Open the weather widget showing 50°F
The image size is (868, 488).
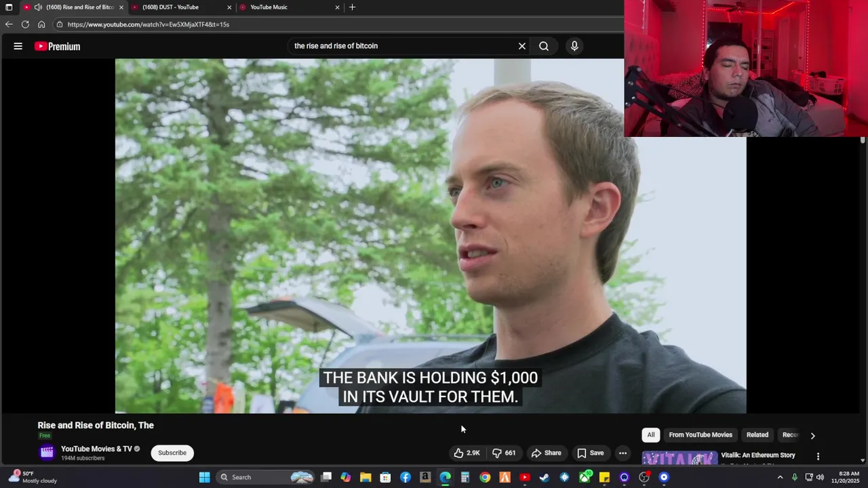33,477
